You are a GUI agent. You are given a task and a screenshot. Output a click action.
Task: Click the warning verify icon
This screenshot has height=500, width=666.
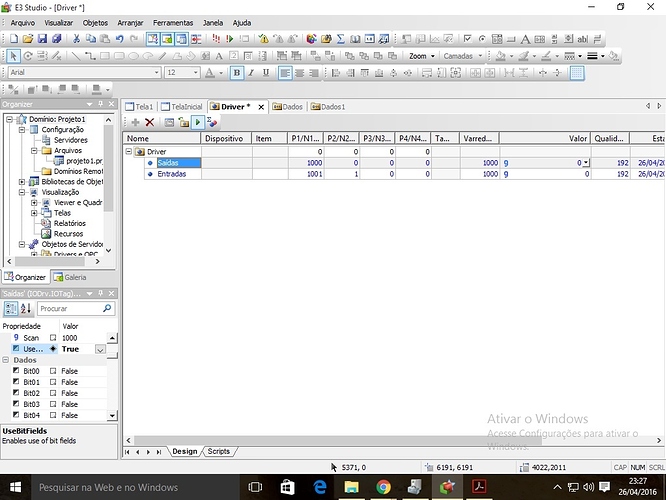tap(264, 39)
